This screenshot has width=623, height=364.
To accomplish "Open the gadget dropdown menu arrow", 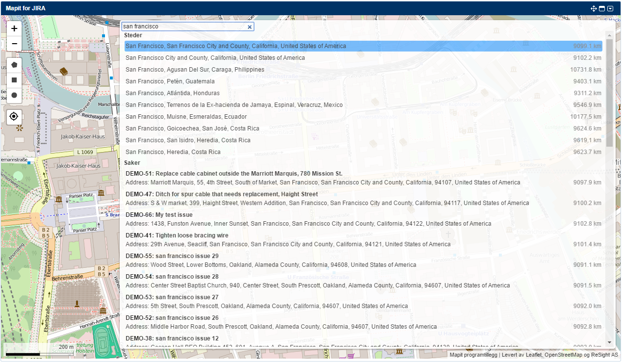I will tap(610, 8).
